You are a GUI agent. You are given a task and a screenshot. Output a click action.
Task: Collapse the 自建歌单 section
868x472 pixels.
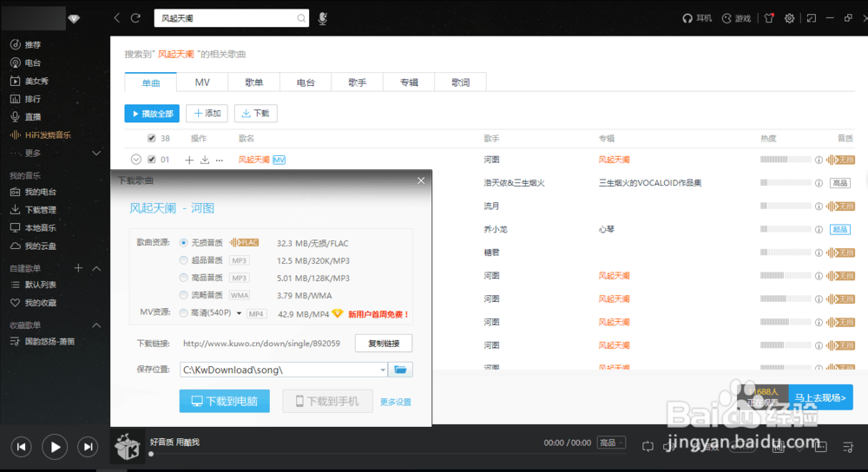(96, 268)
